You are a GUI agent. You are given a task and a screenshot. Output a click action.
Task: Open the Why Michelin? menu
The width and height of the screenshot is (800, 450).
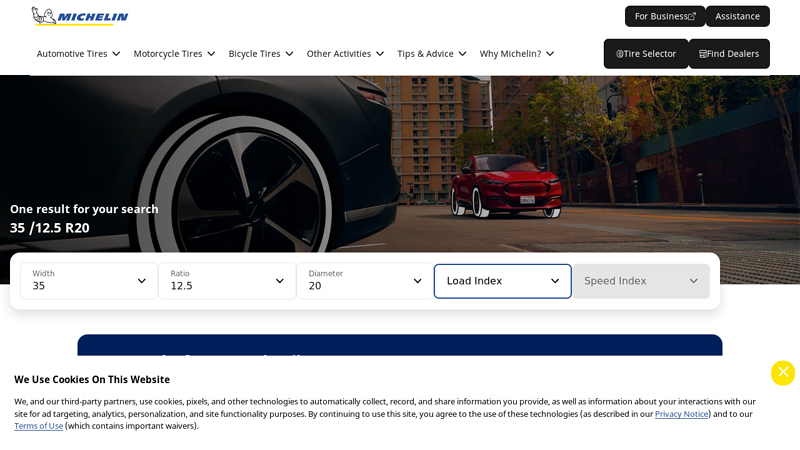516,54
